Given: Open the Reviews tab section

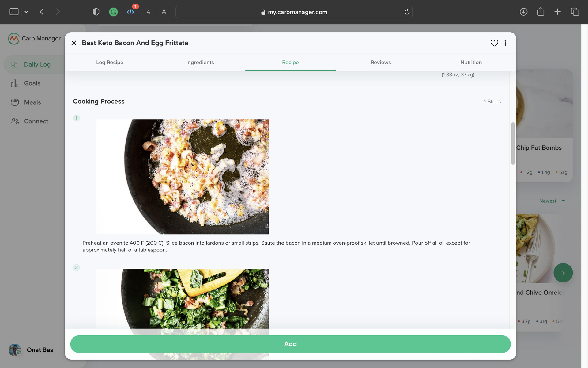Looking at the screenshot, I should pos(381,62).
